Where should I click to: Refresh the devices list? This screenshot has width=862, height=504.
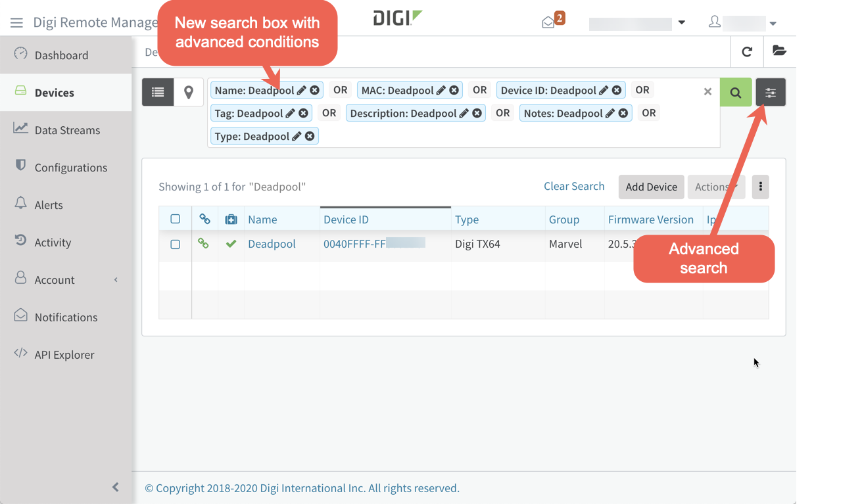[747, 51]
